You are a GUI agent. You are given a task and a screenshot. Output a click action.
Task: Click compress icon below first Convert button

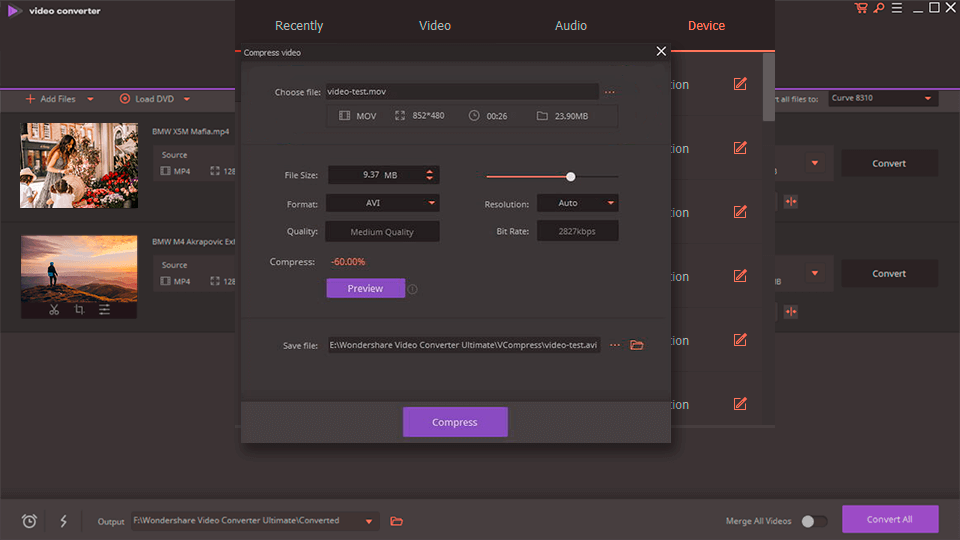pyautogui.click(x=791, y=201)
